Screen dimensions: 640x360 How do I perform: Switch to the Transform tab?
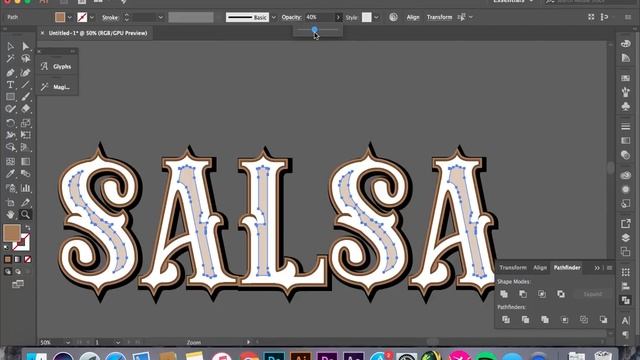pyautogui.click(x=513, y=268)
